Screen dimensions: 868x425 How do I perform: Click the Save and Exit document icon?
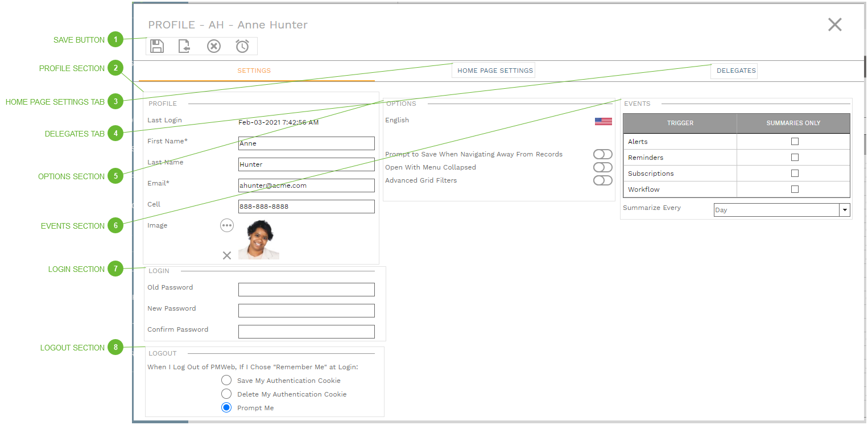click(185, 46)
